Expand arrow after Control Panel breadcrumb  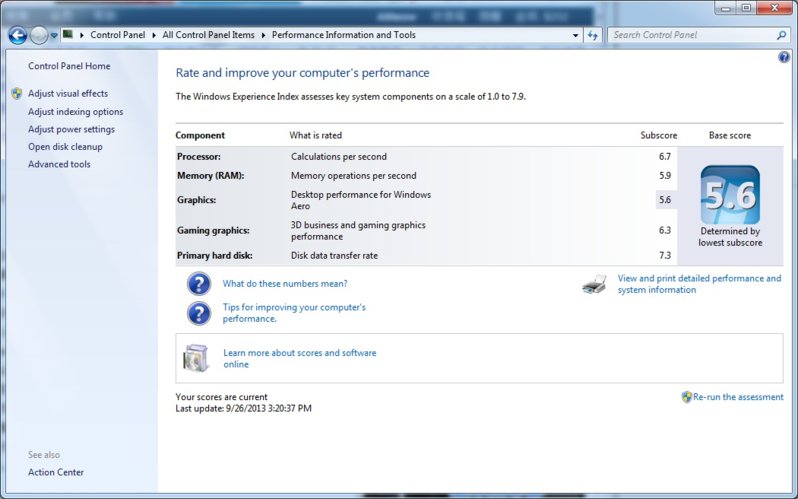[x=154, y=35]
